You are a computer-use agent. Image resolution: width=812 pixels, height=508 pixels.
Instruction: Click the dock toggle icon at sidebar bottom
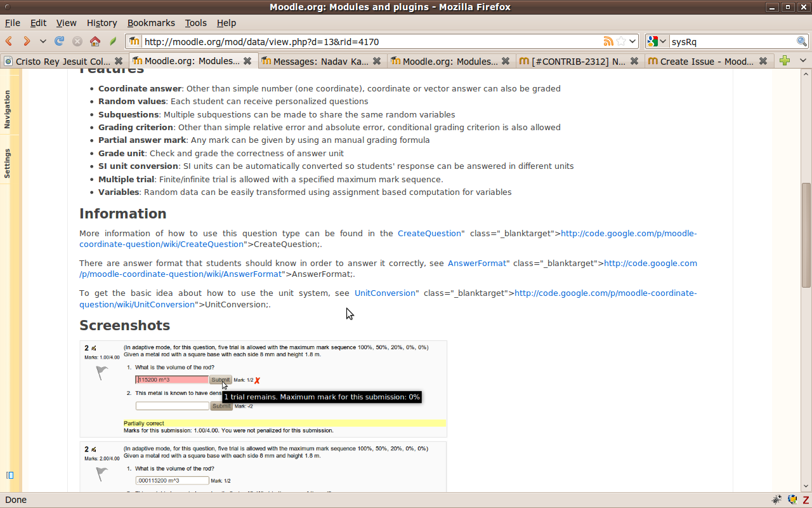click(x=10, y=475)
